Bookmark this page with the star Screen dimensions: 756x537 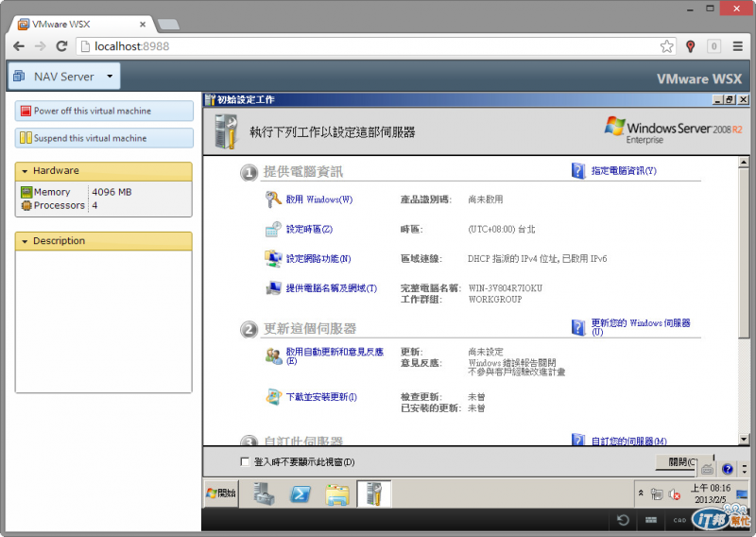667,46
